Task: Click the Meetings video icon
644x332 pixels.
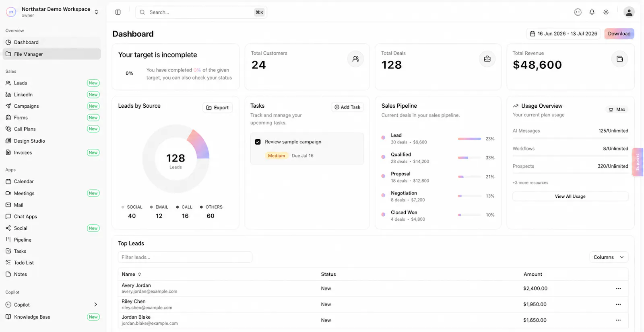Action: coord(8,193)
